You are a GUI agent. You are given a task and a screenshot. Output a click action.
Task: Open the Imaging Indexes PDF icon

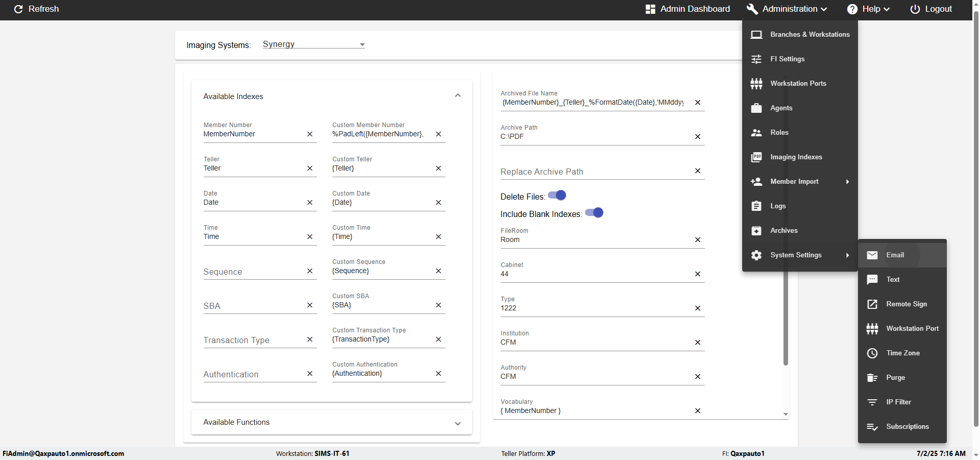tap(756, 157)
